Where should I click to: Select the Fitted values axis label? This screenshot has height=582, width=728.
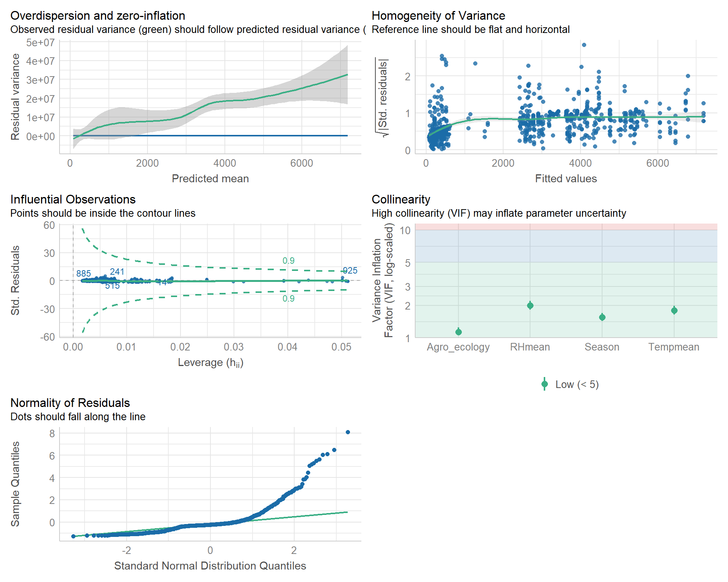point(566,178)
